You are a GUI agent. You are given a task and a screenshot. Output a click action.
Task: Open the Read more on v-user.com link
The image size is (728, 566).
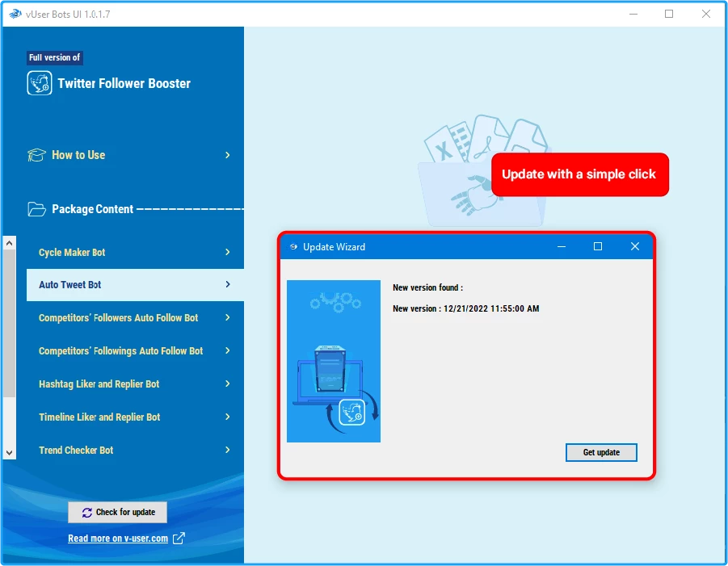click(118, 539)
